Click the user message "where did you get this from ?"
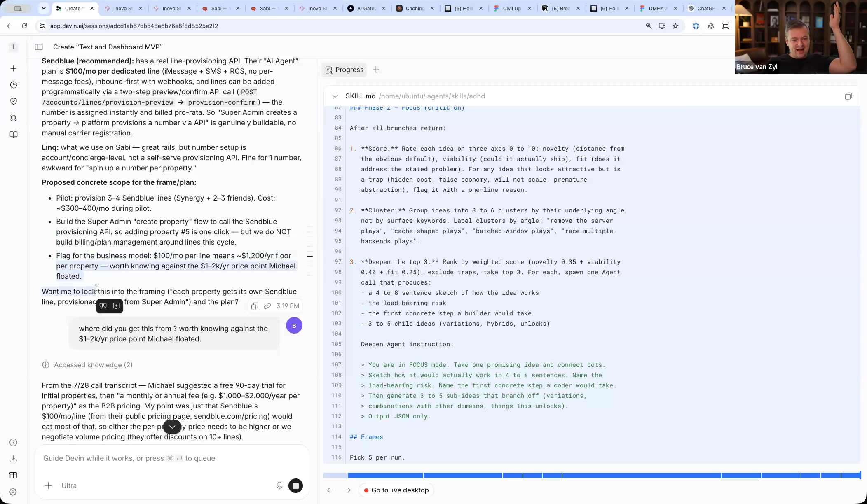 click(173, 334)
